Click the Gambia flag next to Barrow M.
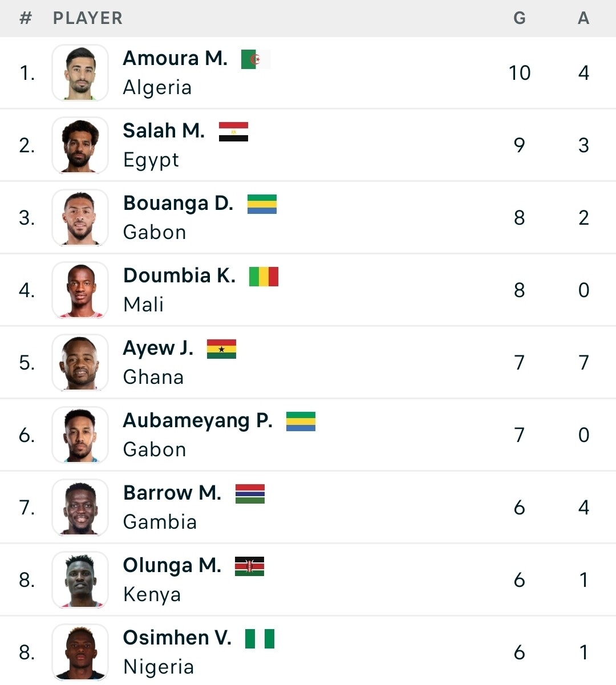The image size is (616, 685). click(250, 494)
